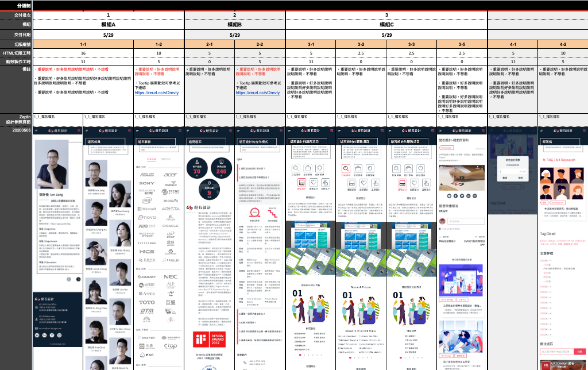588x370 pixels.
Task: Select the 模組B merged cell
Action: click(235, 24)
